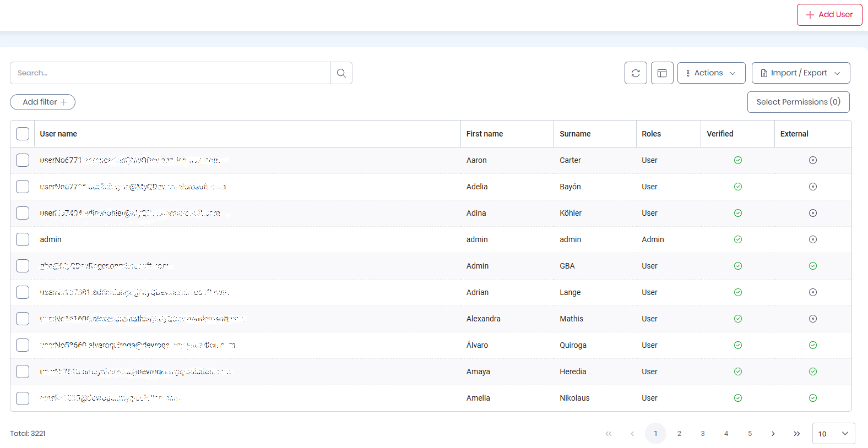Expand the Actions dropdown
Image resolution: width=868 pixels, height=448 pixels.
712,73
